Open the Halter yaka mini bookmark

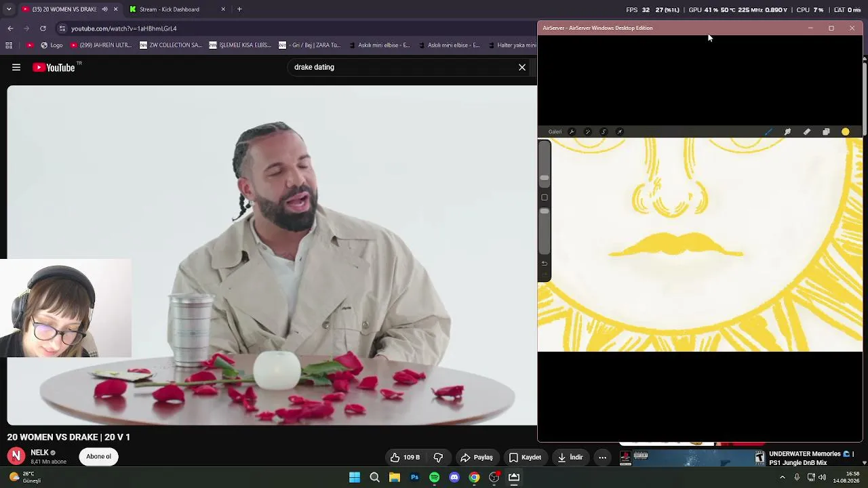pos(511,45)
